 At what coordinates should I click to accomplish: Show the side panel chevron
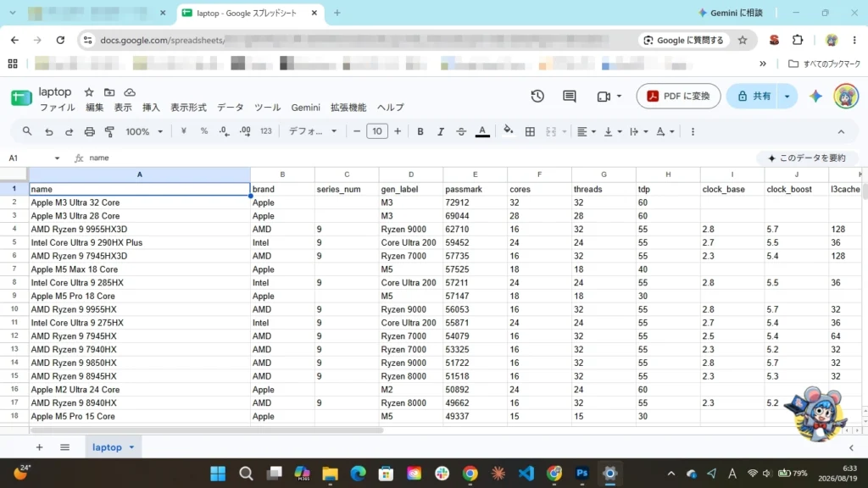(x=851, y=447)
